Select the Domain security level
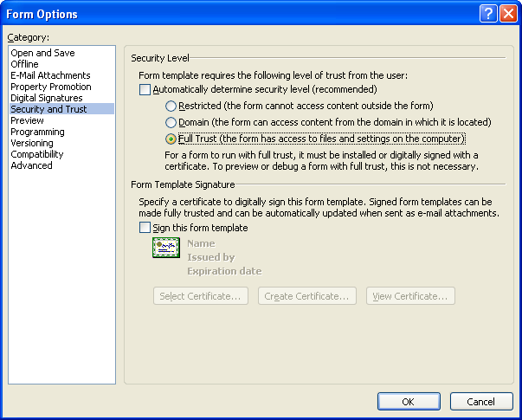Viewport: 522px width, 420px height. (x=171, y=122)
